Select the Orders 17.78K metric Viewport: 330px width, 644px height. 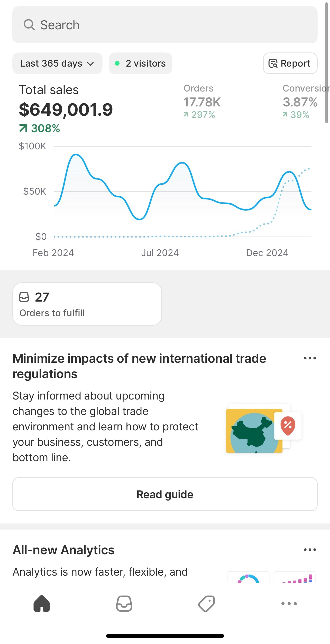tap(202, 102)
